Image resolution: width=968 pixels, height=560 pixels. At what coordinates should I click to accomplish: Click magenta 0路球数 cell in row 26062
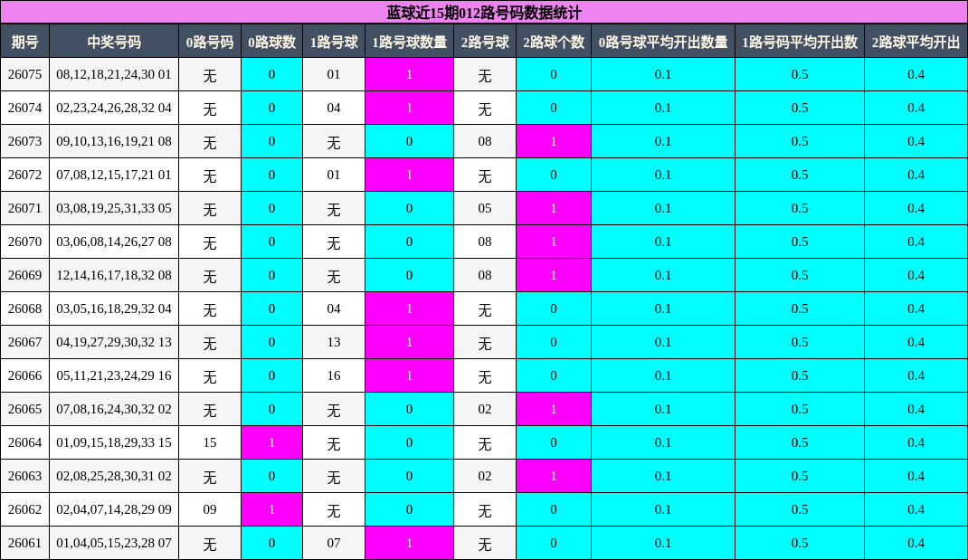tap(271, 509)
